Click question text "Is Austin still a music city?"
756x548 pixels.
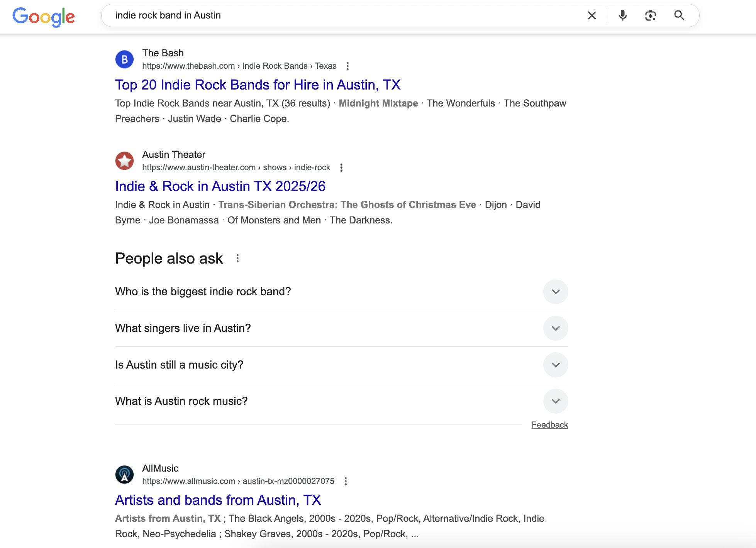click(179, 365)
